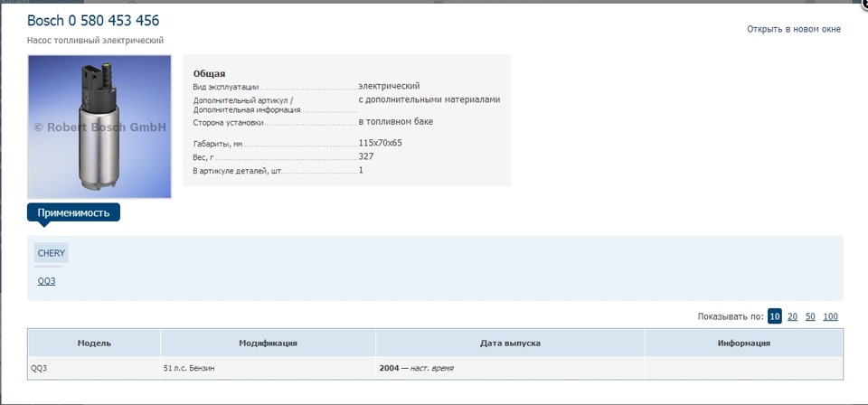The height and width of the screenshot is (405, 868).
Task: Click 'Насос топливный электрический' subtitle
Action: (95, 41)
